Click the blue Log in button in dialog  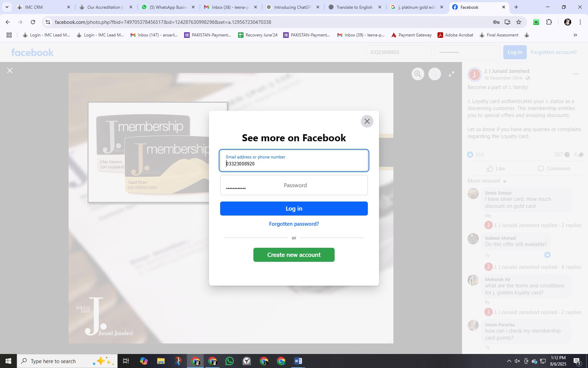tap(294, 209)
